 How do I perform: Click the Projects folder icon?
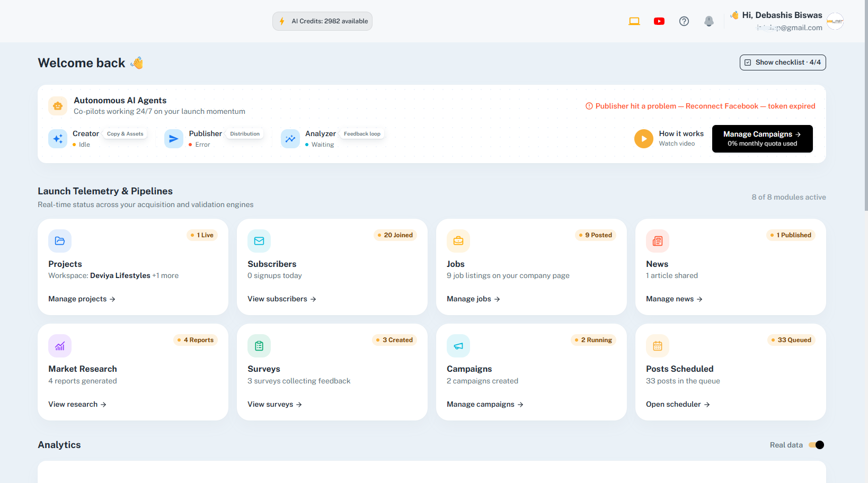point(60,241)
